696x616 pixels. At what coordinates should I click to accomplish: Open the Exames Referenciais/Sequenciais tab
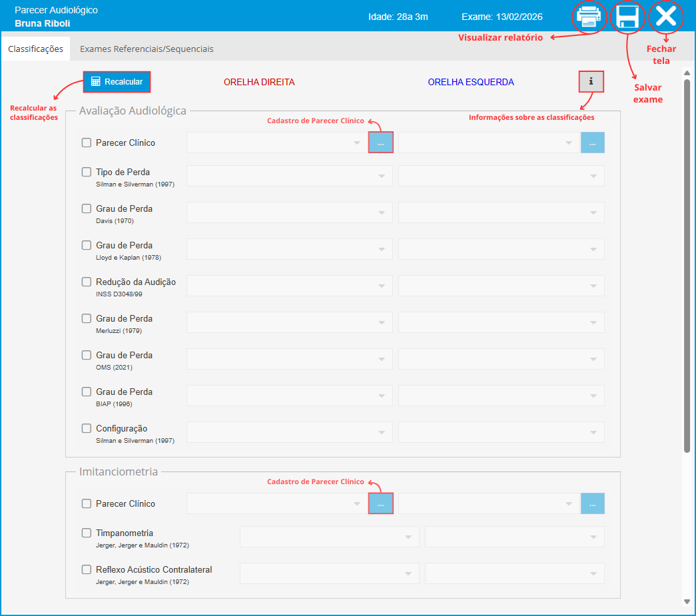(x=147, y=49)
